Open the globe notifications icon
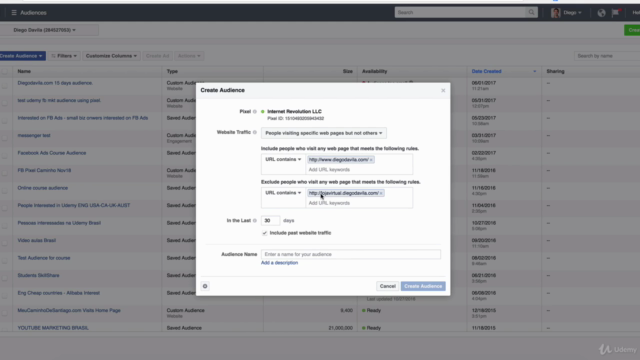The image size is (640, 360). pyautogui.click(x=601, y=13)
